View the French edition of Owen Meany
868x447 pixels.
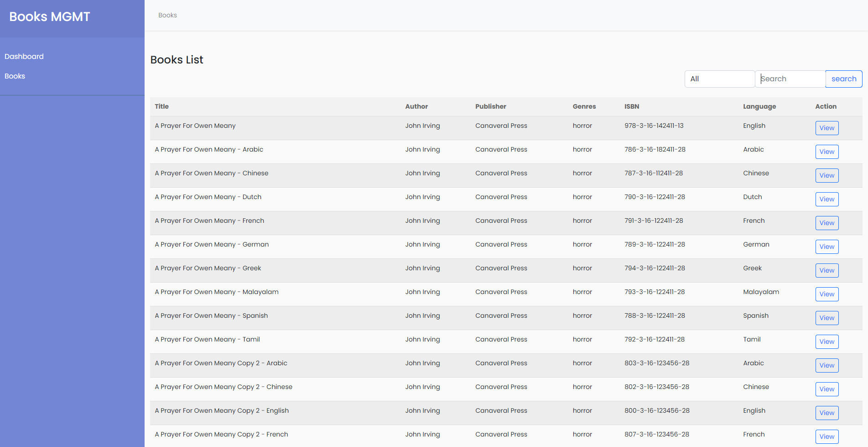click(x=826, y=223)
